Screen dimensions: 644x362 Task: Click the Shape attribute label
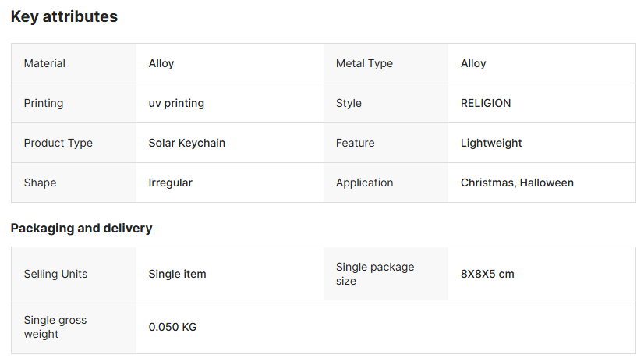tap(40, 183)
